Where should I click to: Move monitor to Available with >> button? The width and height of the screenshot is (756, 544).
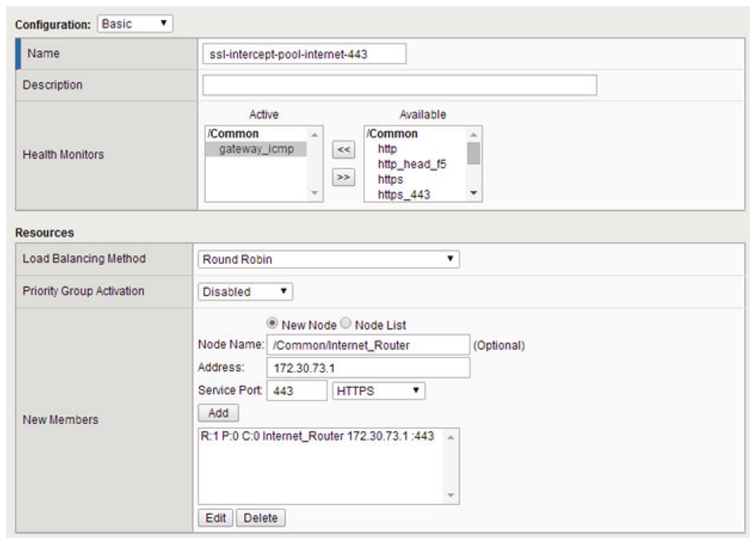tap(343, 177)
